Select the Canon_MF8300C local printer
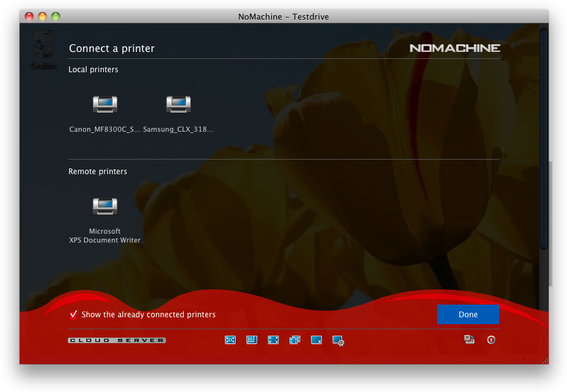Screen dimensions: 567x392 coord(105,104)
